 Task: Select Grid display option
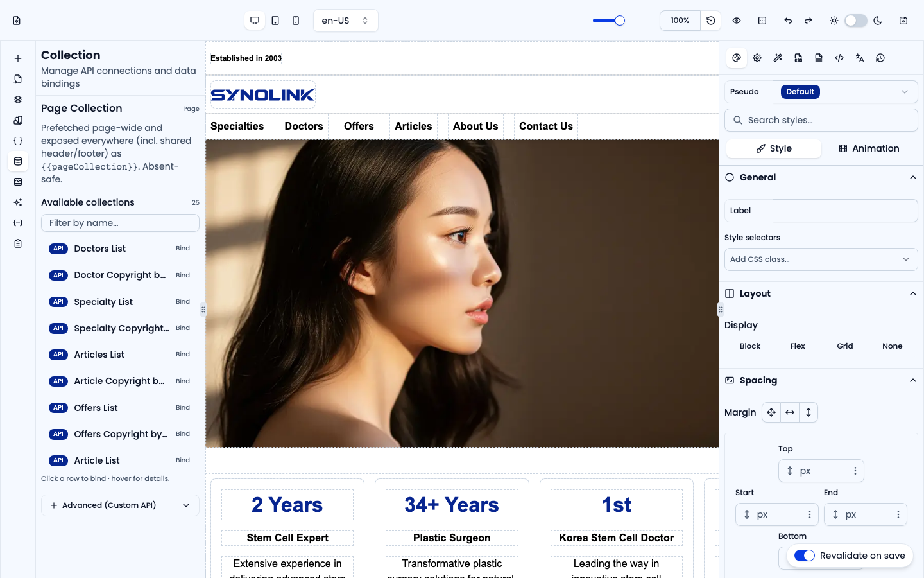[x=845, y=346]
